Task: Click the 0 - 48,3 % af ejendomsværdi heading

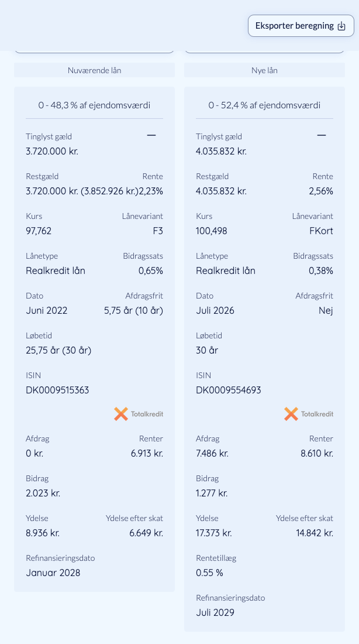Action: coord(94,105)
